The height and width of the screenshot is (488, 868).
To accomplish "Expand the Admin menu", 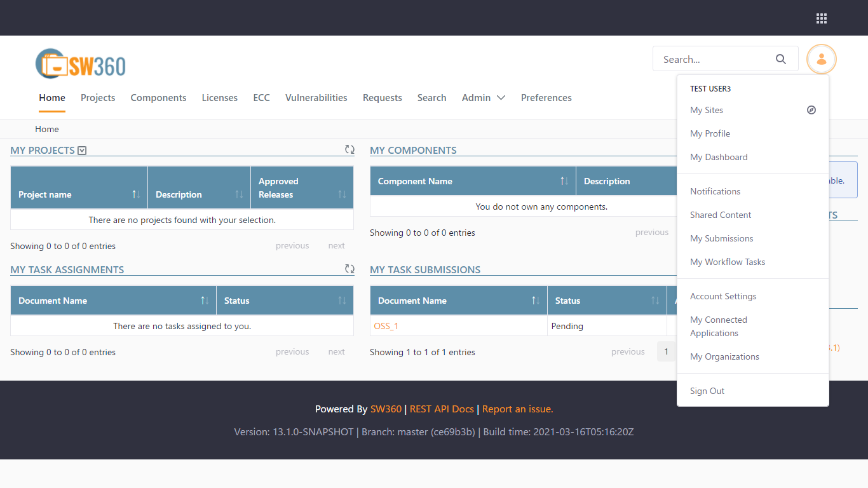I will 484,98.
